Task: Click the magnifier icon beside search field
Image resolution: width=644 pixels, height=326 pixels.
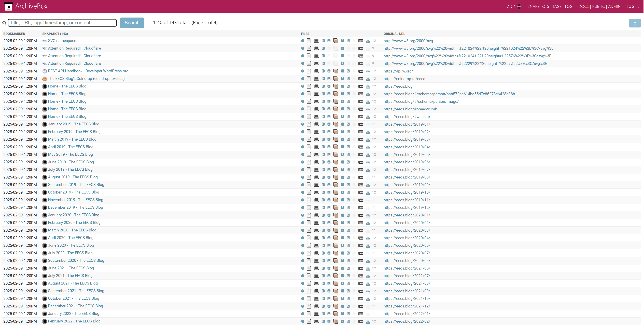Action: pyautogui.click(x=4, y=23)
